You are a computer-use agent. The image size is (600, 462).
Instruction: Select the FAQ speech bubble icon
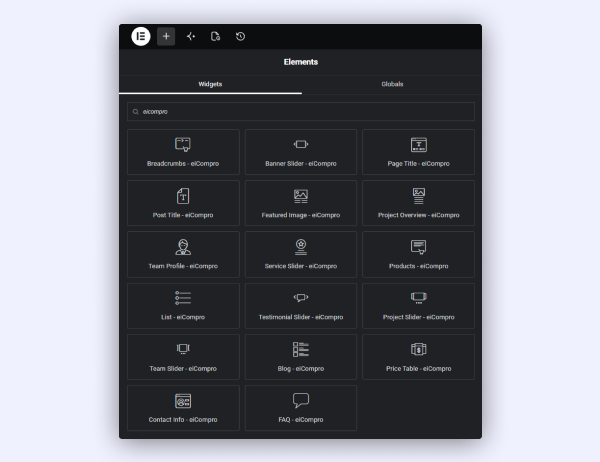tap(301, 400)
